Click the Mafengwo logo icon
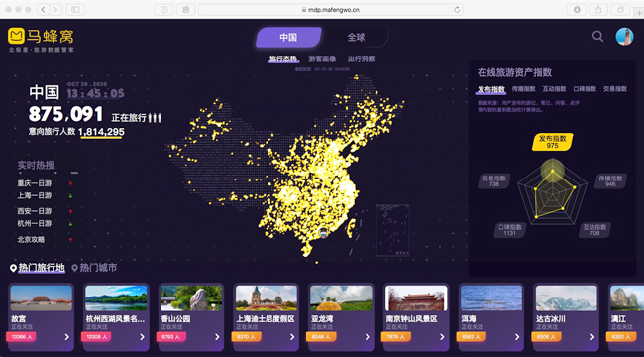Screen dimensions: 644x357 16,36
